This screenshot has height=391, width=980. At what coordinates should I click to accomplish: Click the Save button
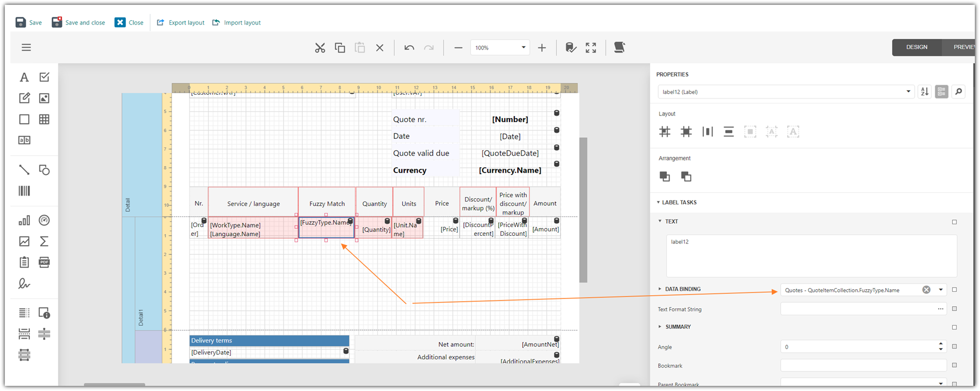[x=28, y=22]
